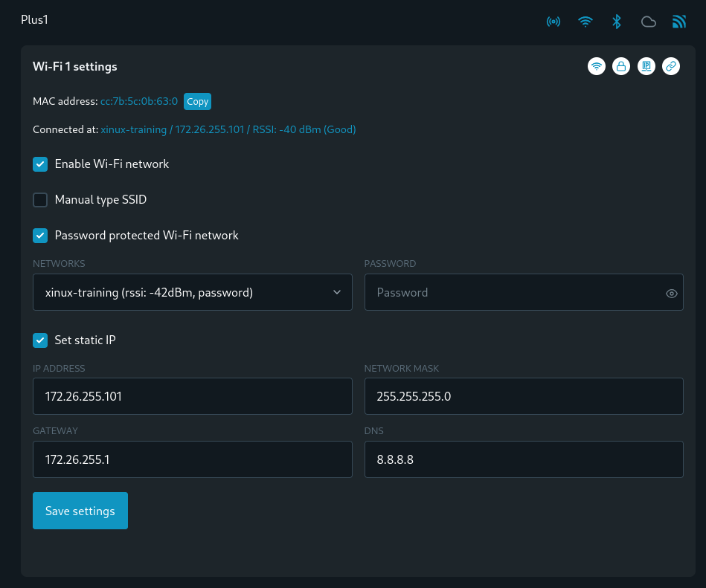Click the connected xinux-training status link
Image resolution: width=706 pixels, height=588 pixels.
(228, 129)
